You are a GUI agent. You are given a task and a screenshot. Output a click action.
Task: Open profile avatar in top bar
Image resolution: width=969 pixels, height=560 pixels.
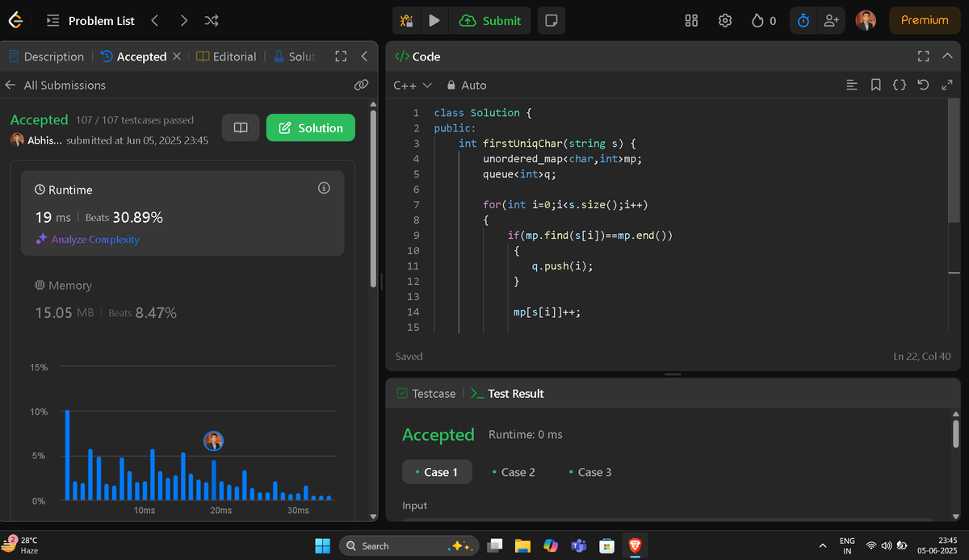[866, 20]
